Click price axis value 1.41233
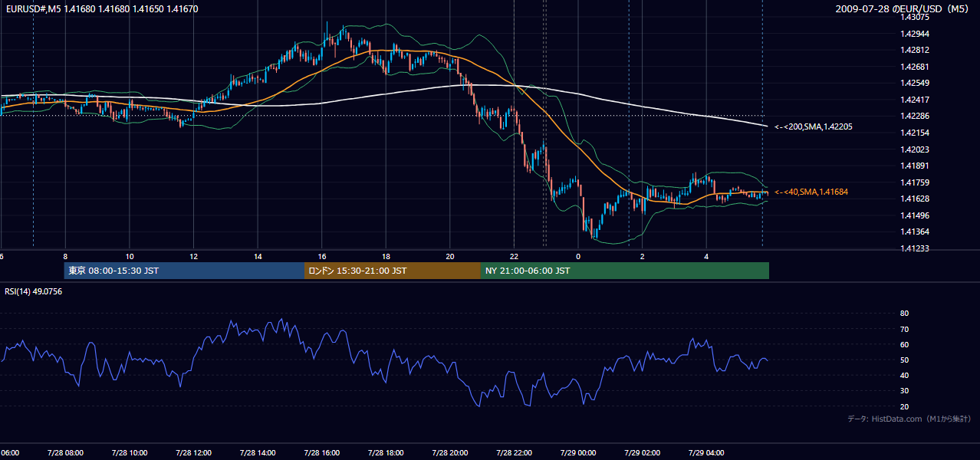Image resolution: width=980 pixels, height=460 pixels. click(914, 248)
